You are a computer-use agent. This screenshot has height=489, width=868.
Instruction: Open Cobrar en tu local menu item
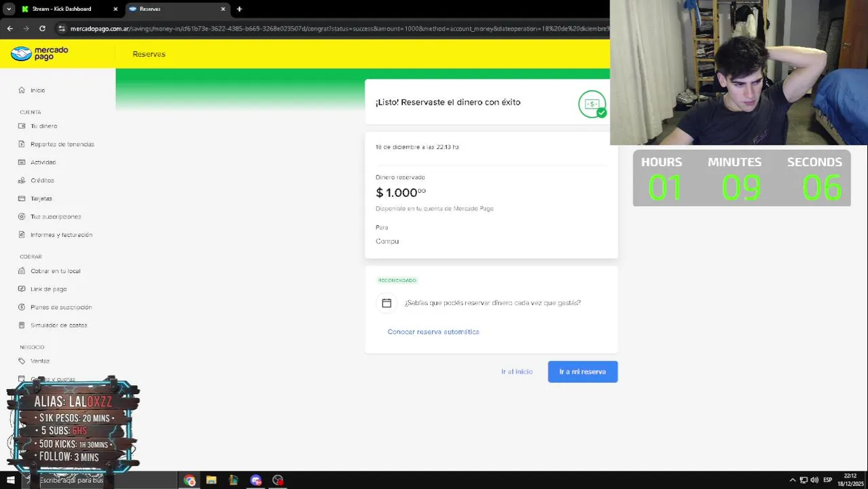pos(55,271)
